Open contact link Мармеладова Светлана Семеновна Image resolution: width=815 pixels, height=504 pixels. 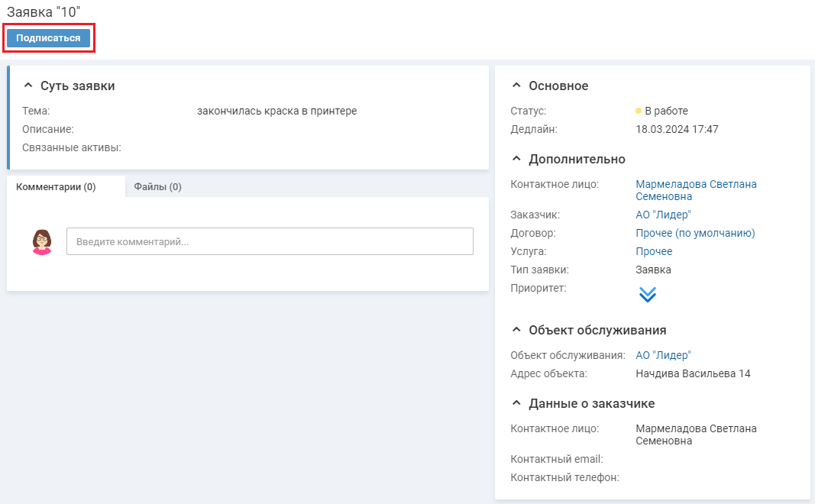[x=695, y=190]
